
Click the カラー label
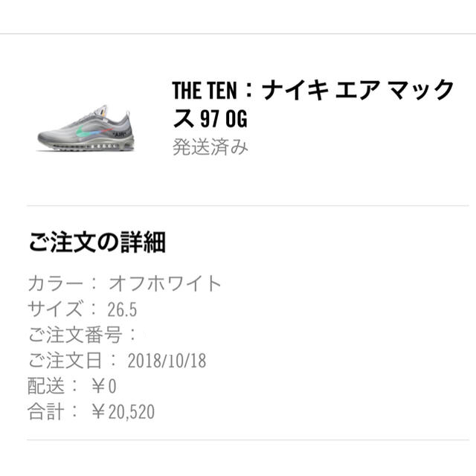tap(55, 283)
